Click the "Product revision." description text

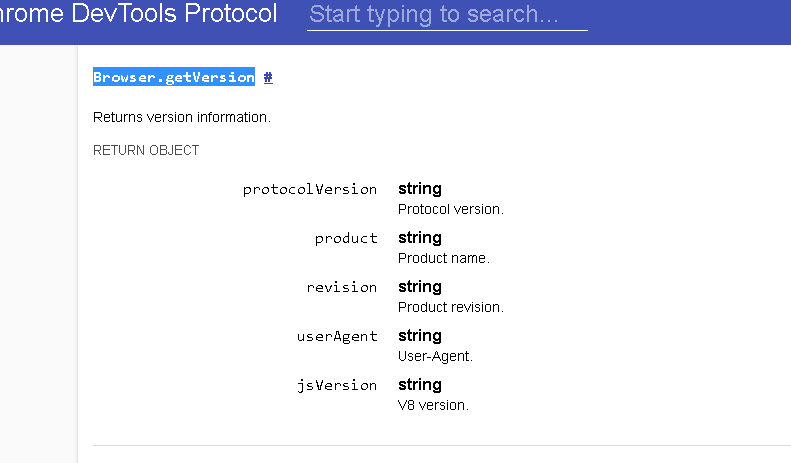(451, 307)
